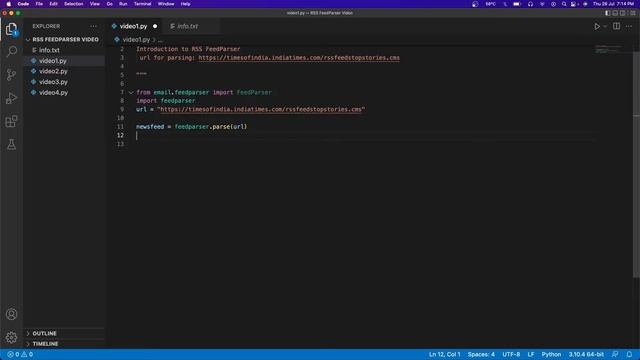Open editor More Actions ellipsis

click(x=629, y=26)
